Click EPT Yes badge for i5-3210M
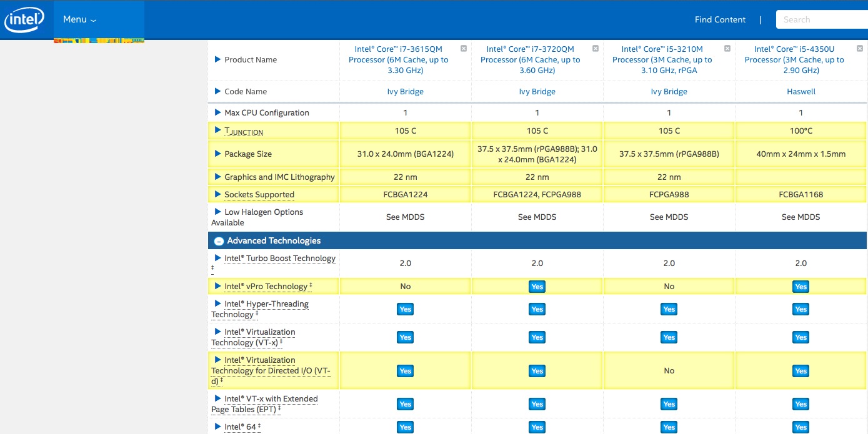 (669, 404)
